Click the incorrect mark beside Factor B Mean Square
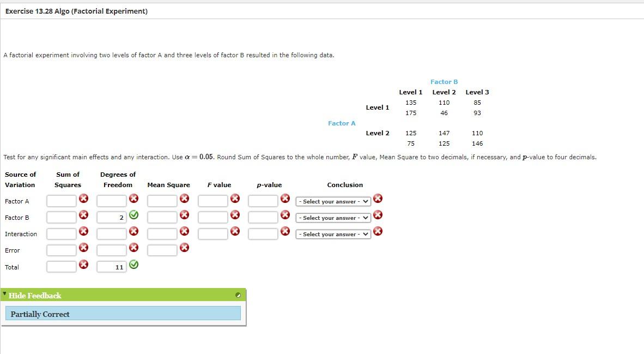The width and height of the screenshot is (644, 354). (x=184, y=214)
